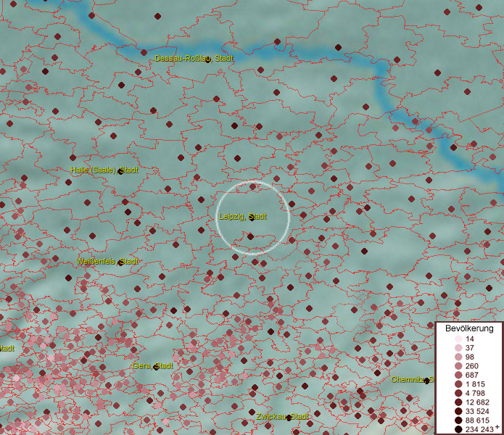Image resolution: width=504 pixels, height=435 pixels.
Task: Click the Bevölkerung legend title
Action: [469, 328]
